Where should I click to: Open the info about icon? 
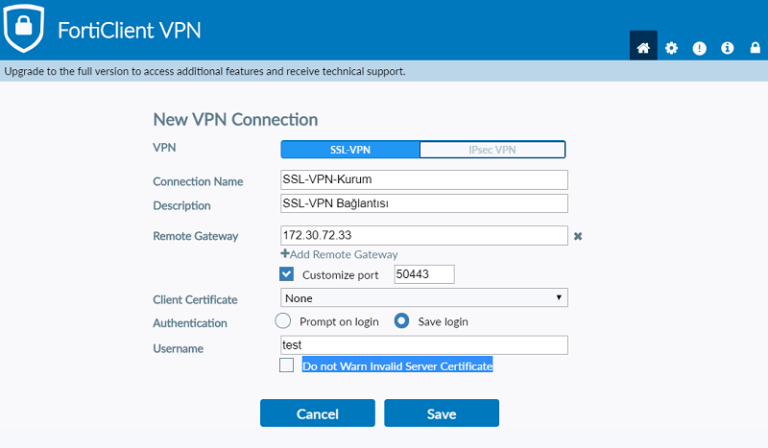(x=727, y=48)
